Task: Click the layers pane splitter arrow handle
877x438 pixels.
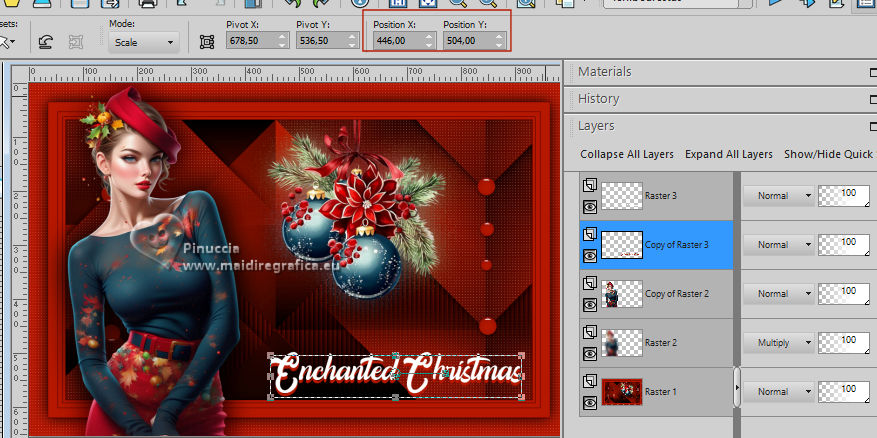Action: (737, 387)
